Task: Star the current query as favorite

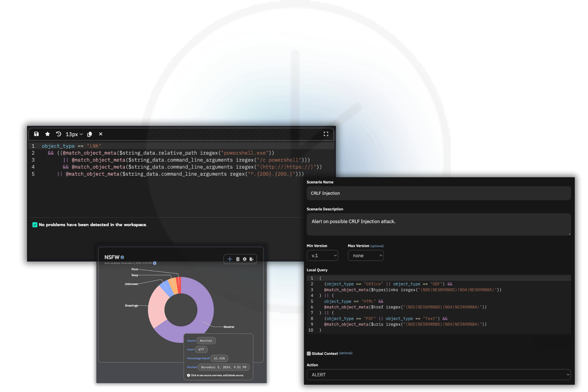Action: pos(47,134)
